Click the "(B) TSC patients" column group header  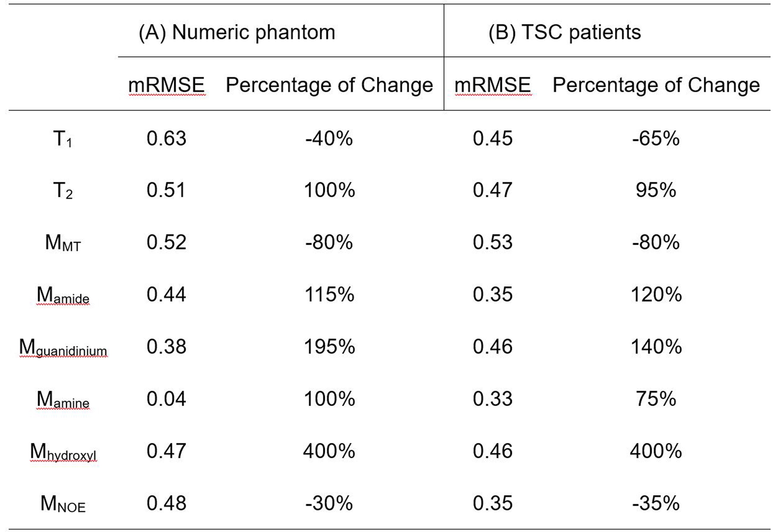click(564, 32)
